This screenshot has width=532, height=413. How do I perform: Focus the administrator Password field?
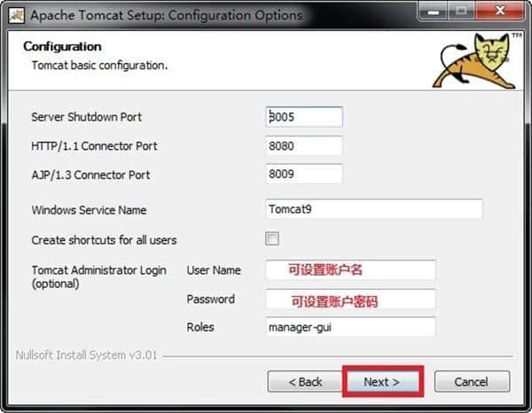[350, 300]
